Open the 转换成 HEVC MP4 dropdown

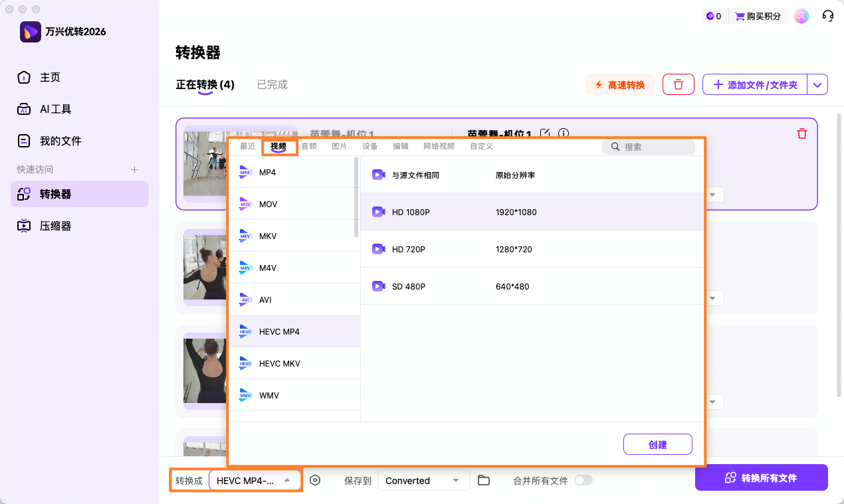255,479
